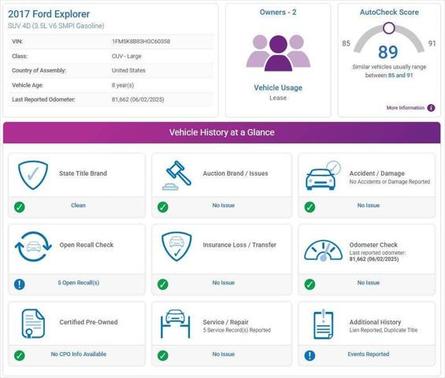This screenshot has width=445, height=378.
Task: Click the AutoCheck Score gauge marker
Action: [389, 28]
